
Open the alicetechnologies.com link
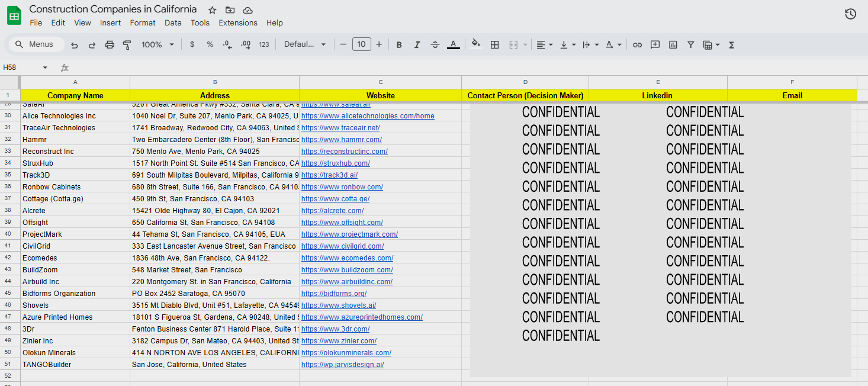(x=368, y=116)
